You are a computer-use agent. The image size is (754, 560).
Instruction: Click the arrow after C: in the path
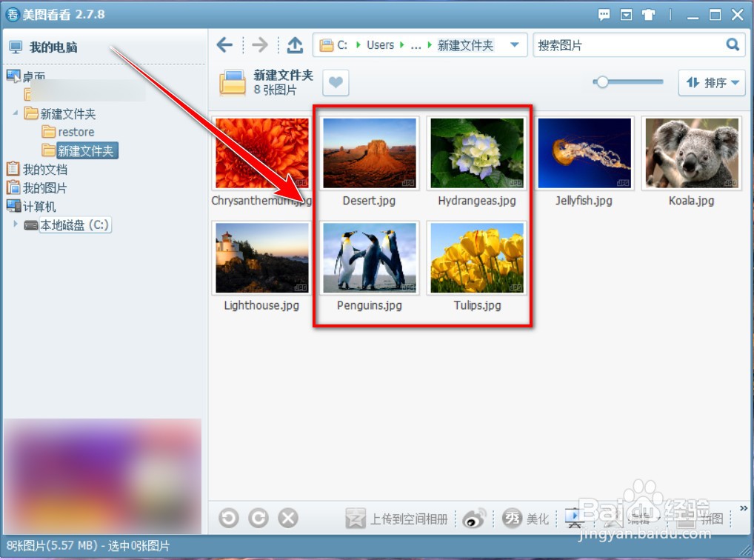358,45
